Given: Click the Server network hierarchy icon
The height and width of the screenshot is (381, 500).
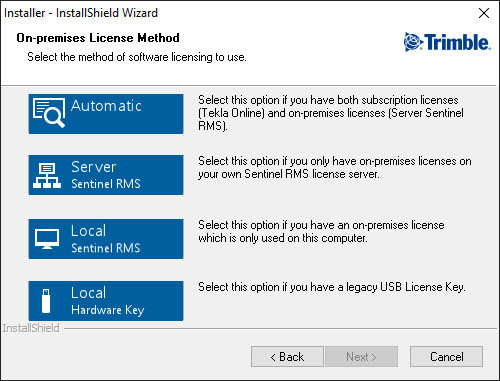Looking at the screenshot, I should [47, 175].
